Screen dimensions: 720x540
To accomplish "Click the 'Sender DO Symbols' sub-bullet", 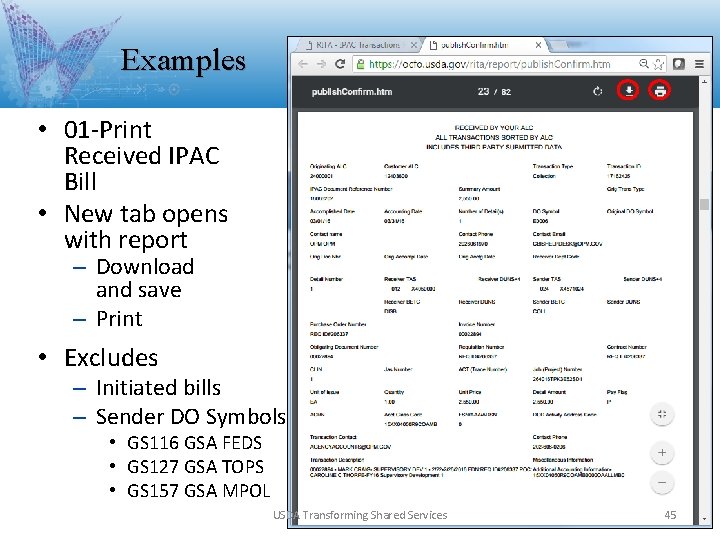I will coord(191,416).
